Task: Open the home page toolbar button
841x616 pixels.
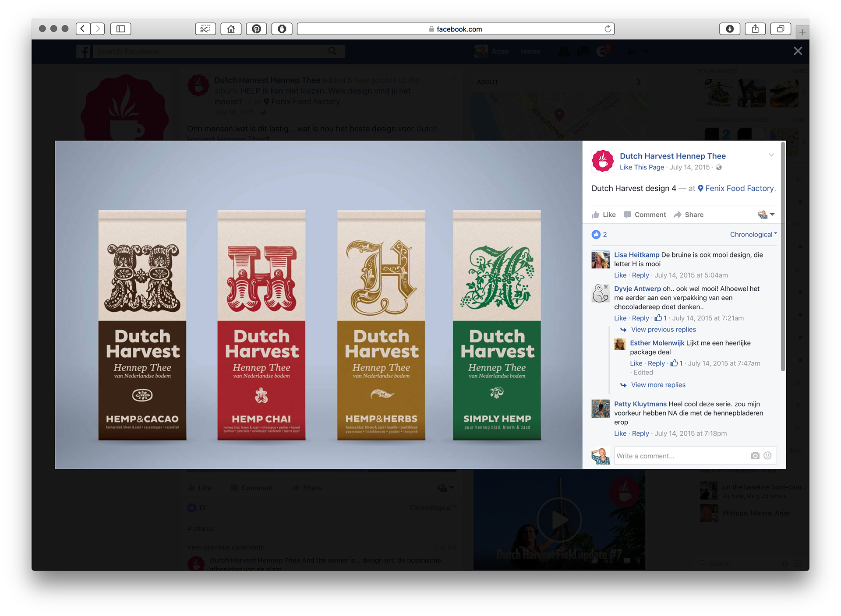Action: [231, 29]
